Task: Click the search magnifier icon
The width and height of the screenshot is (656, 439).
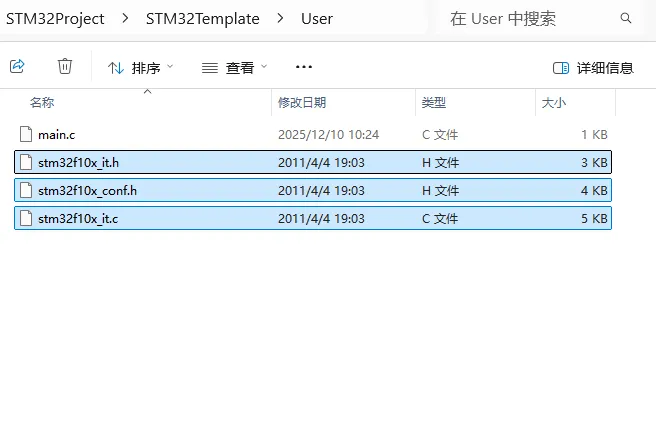Action: pyautogui.click(x=626, y=18)
